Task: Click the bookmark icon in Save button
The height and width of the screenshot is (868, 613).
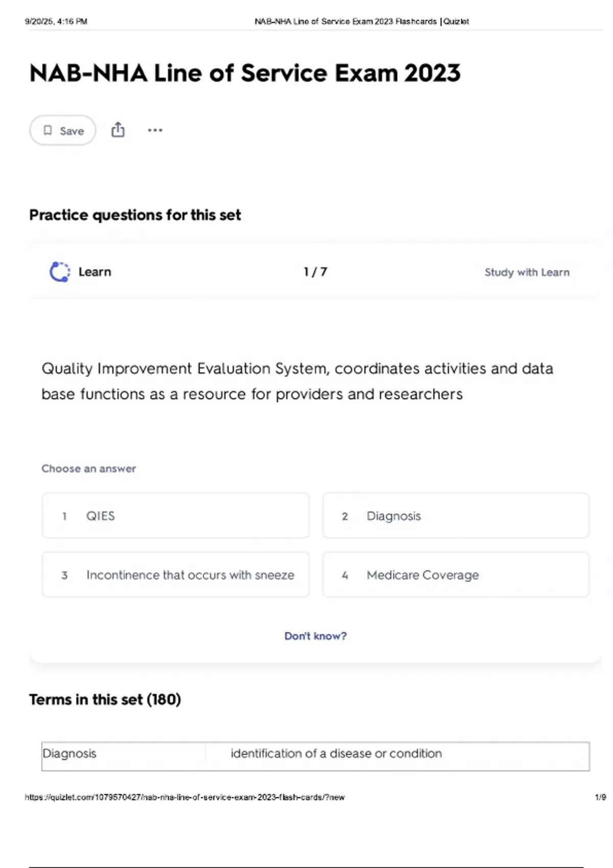Action: [48, 131]
